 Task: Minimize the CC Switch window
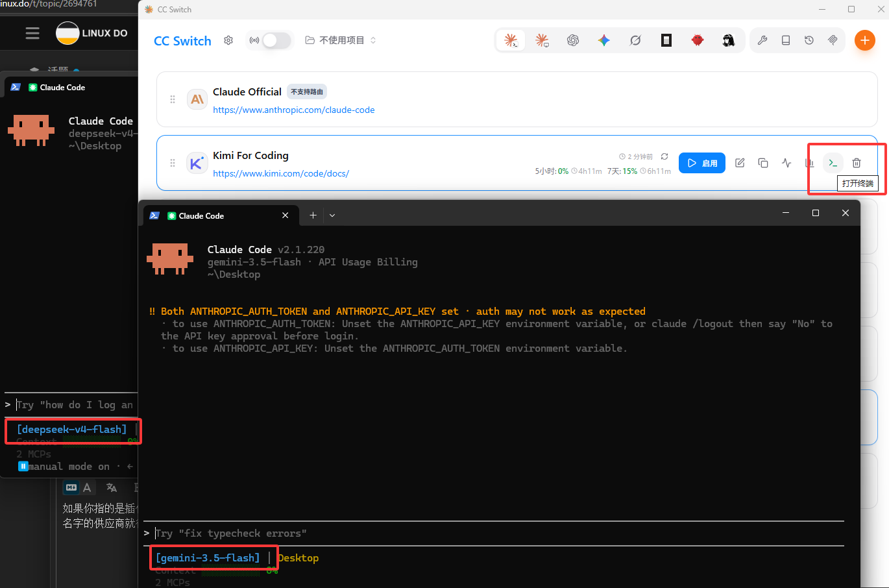[x=823, y=9]
